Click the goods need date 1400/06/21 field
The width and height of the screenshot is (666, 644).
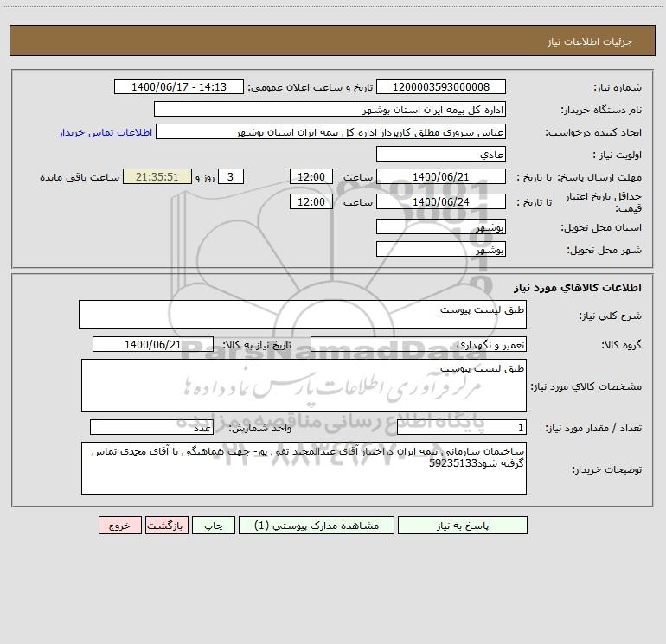153,344
